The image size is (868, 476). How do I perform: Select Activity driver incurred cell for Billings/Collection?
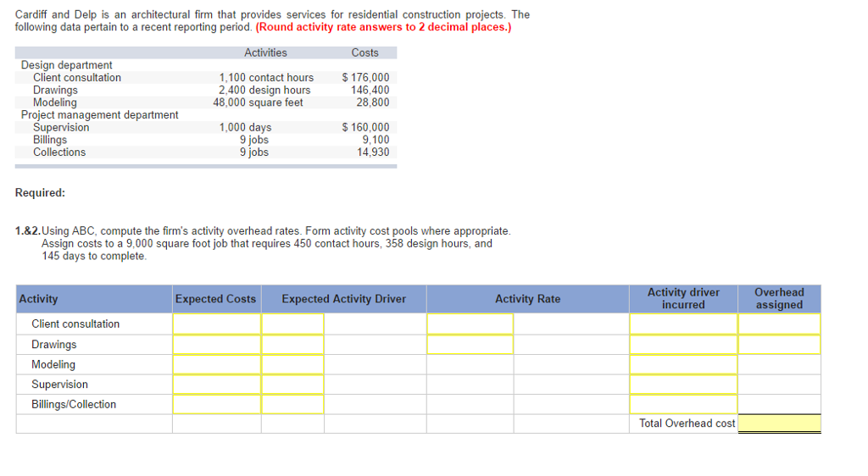[682, 405]
